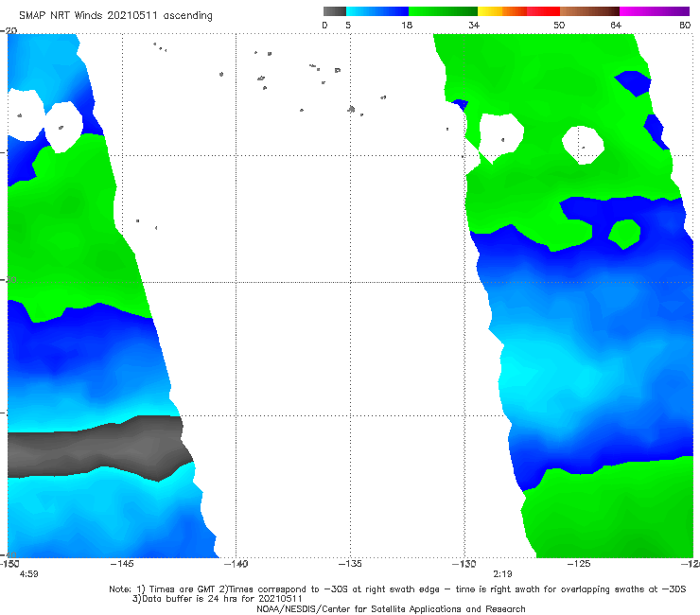The image size is (700, 615).
Task: Click the 'Data buffer is 24 hrs' note
Action: pyautogui.click(x=218, y=599)
